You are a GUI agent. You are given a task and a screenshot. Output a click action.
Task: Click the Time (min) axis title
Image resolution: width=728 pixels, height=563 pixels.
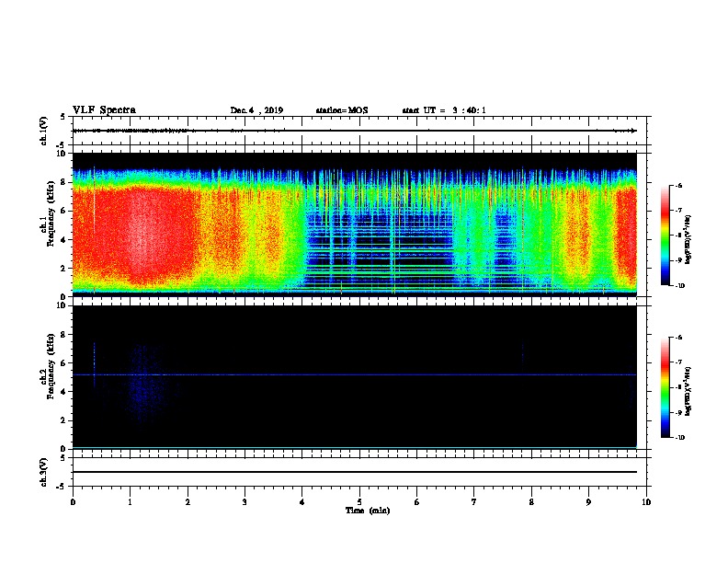pyautogui.click(x=368, y=511)
